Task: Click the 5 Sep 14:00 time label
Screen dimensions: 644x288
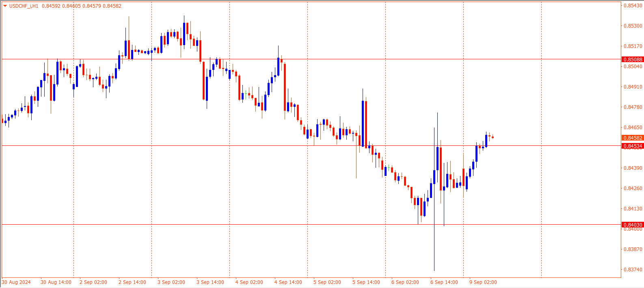Action: point(366,282)
